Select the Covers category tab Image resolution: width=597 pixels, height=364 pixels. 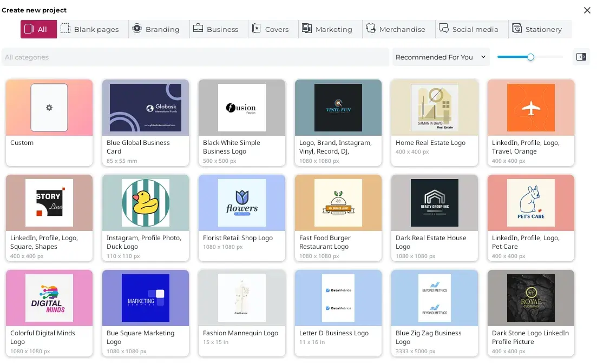point(270,29)
